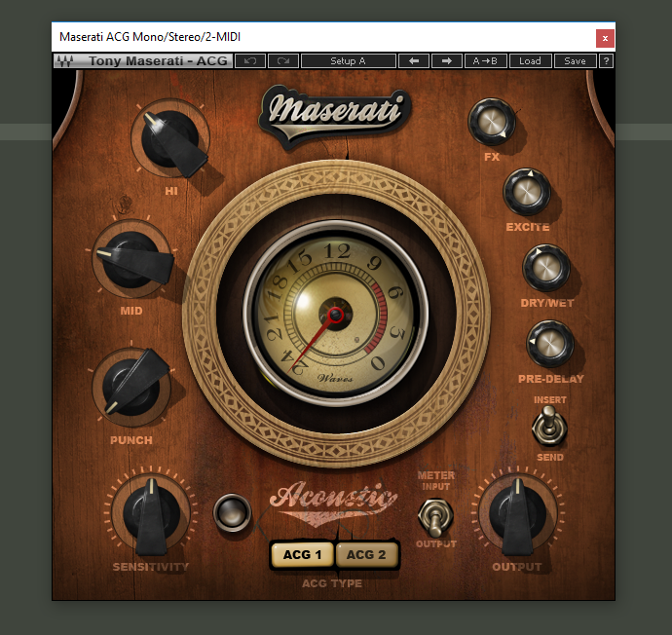
Task: Click the window title Maserati ACG Mono/Stereo/2-MIDI
Action: [x=150, y=37]
